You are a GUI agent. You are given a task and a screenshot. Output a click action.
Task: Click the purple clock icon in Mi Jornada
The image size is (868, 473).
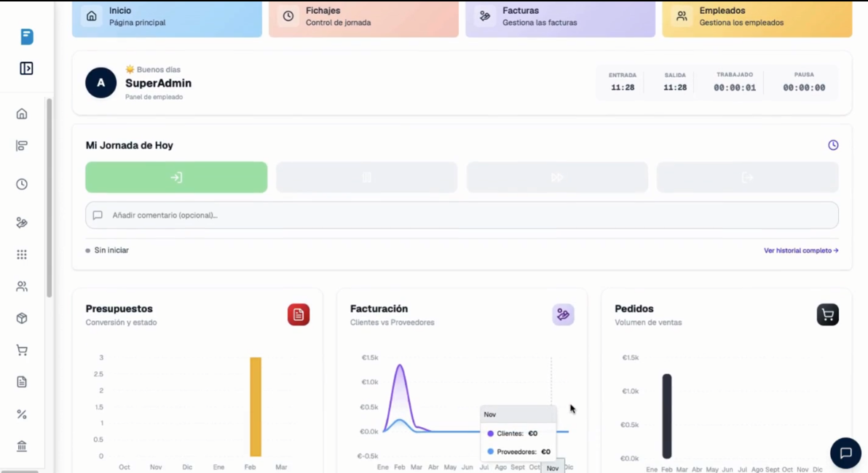[832, 145]
